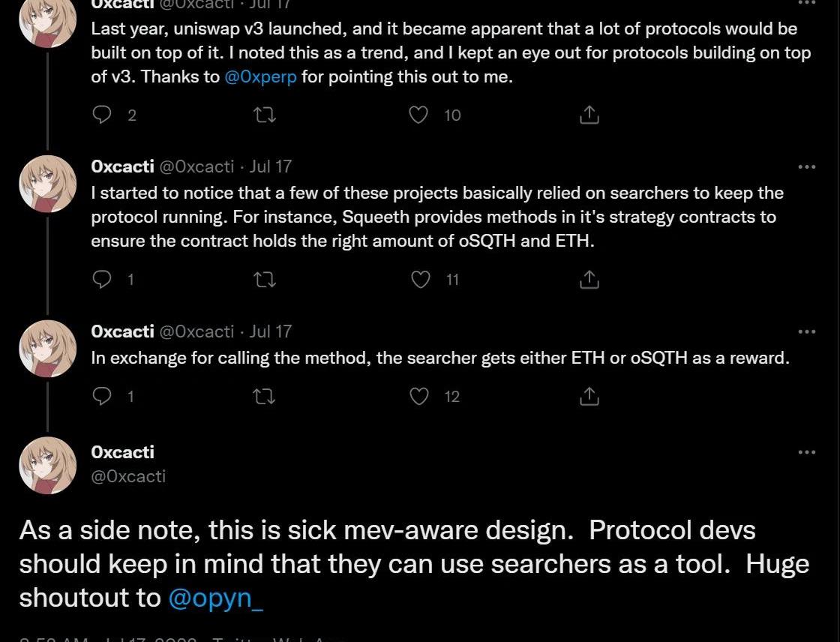840x642 pixels.
Task: Reply to the uniswap v3 launch tweet
Action: click(x=102, y=115)
